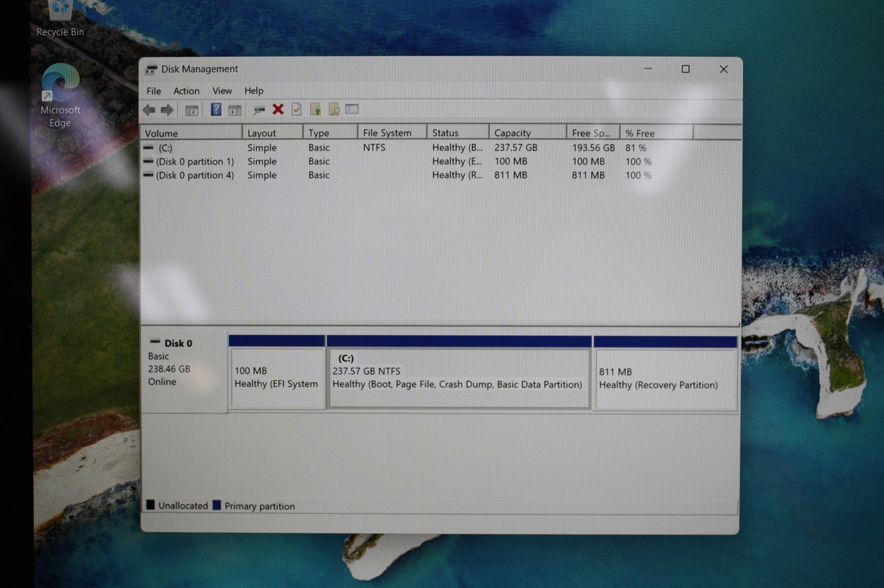The image size is (884, 588).
Task: Click the black Unallocated legend swatch
Action: [150, 505]
